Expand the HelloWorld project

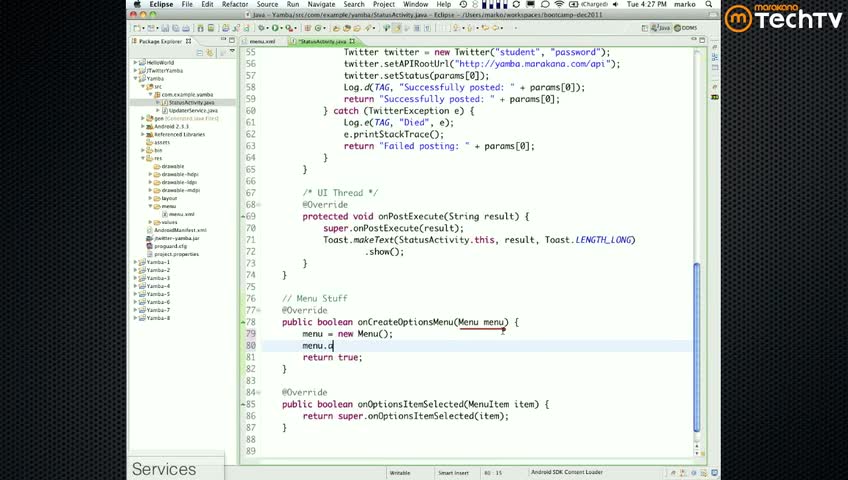pyautogui.click(x=135, y=63)
